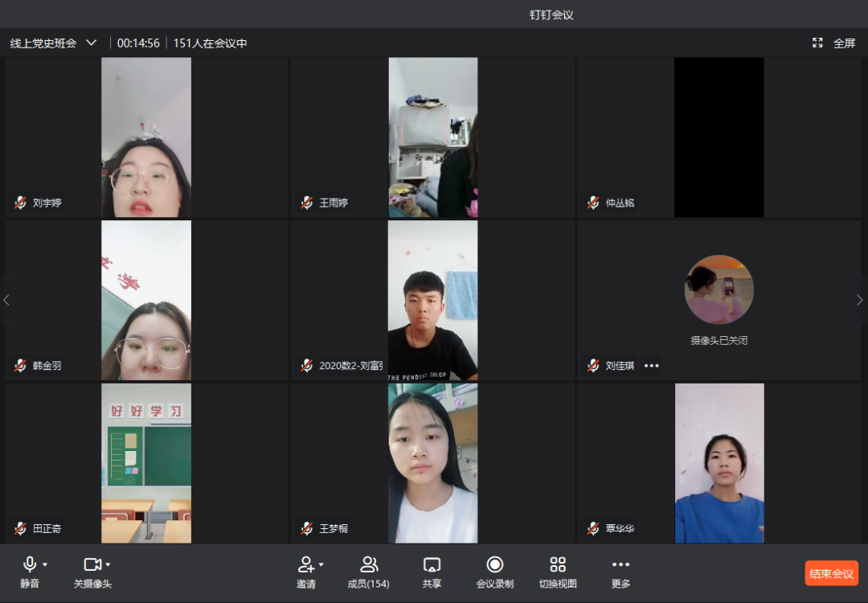Go to next page of participants
868x603 pixels.
[x=859, y=300]
